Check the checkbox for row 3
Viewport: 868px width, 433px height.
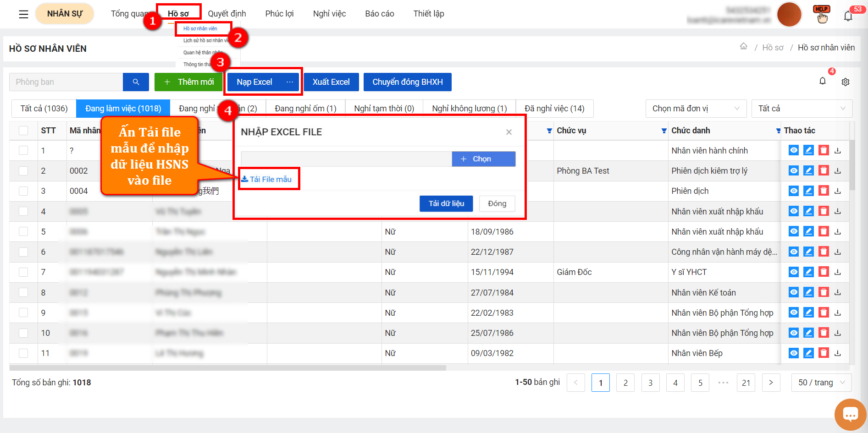[23, 191]
